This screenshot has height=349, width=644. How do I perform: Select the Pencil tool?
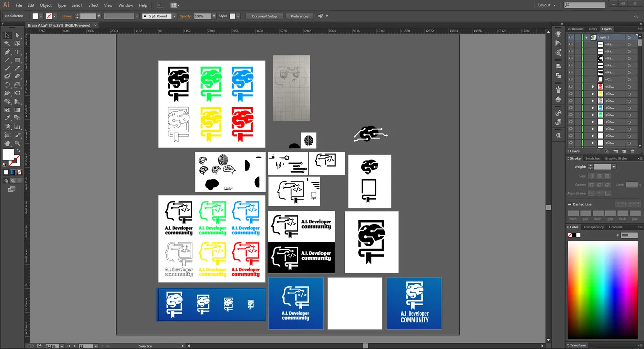[x=17, y=68]
